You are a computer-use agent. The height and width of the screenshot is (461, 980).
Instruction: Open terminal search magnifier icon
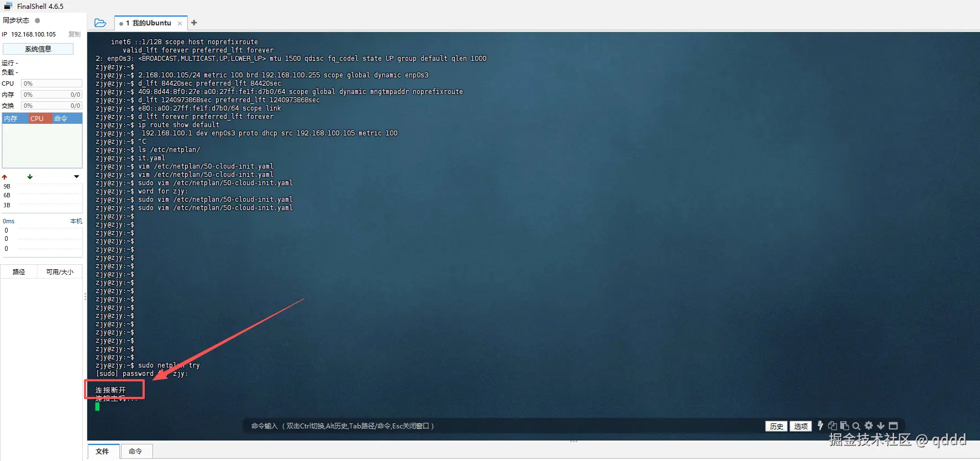856,426
